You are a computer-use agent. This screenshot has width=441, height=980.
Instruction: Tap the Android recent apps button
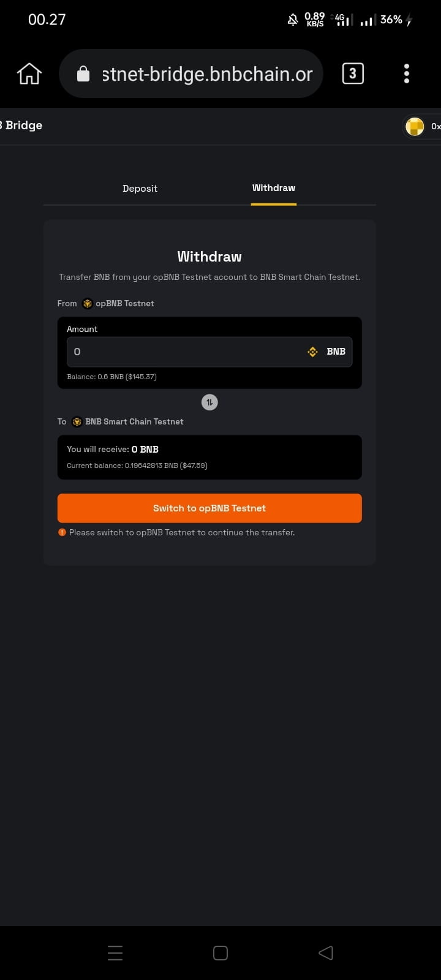[x=115, y=952]
